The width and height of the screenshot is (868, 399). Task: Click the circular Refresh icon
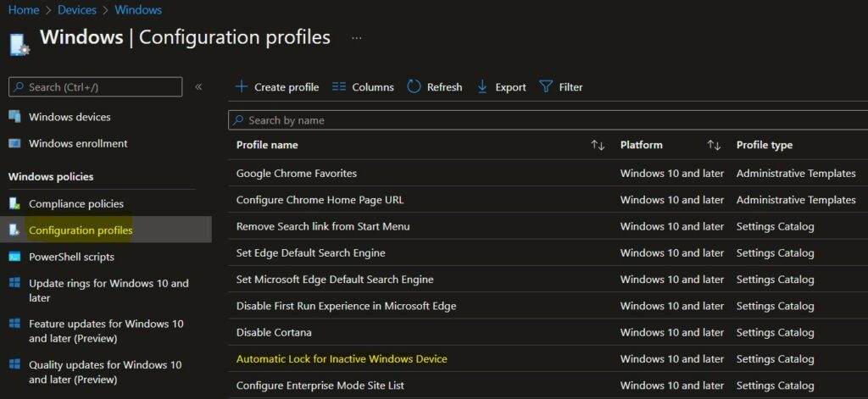point(414,87)
